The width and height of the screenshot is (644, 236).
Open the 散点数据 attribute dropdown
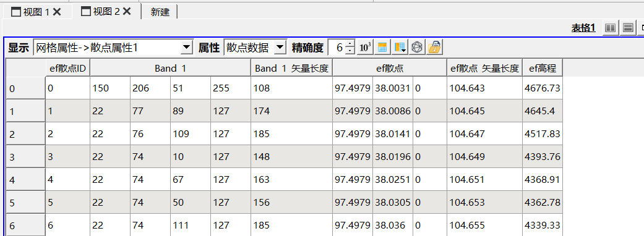coord(255,48)
